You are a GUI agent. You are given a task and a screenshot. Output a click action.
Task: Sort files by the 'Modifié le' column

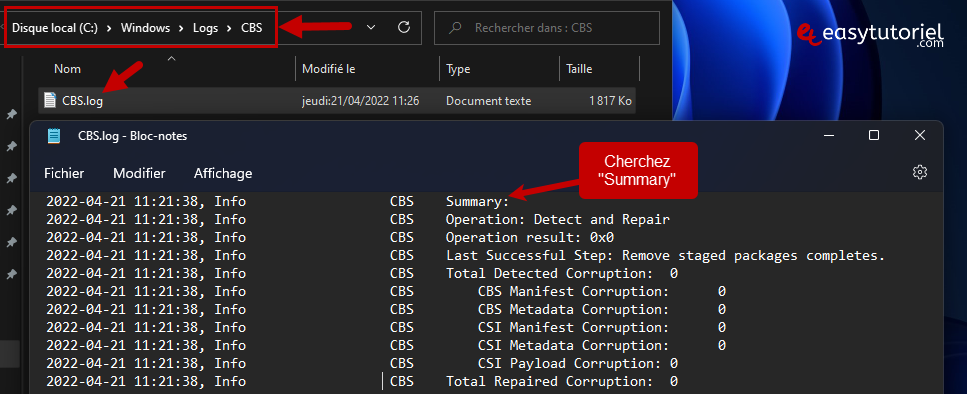point(328,69)
